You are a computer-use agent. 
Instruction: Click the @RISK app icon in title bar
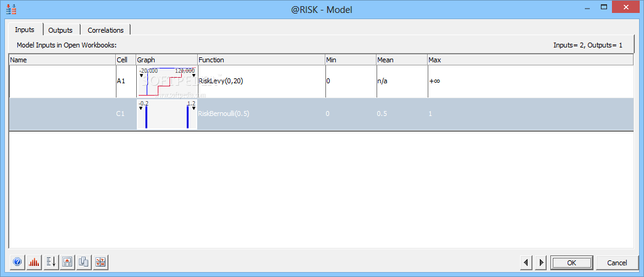11,8
